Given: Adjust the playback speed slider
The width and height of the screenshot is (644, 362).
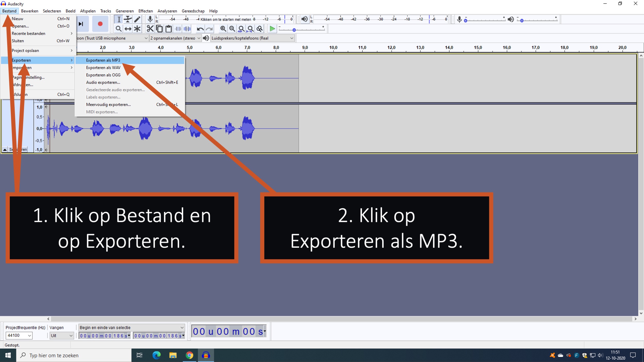Looking at the screenshot, I should tap(294, 30).
